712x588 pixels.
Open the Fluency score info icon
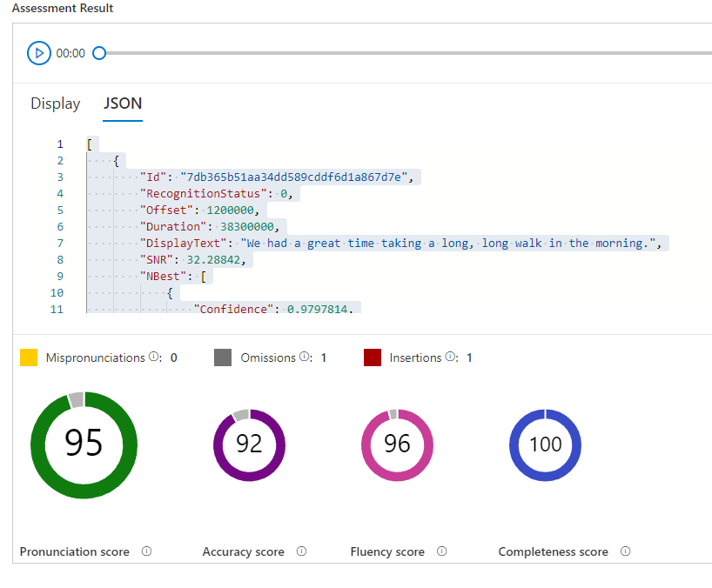(x=442, y=551)
